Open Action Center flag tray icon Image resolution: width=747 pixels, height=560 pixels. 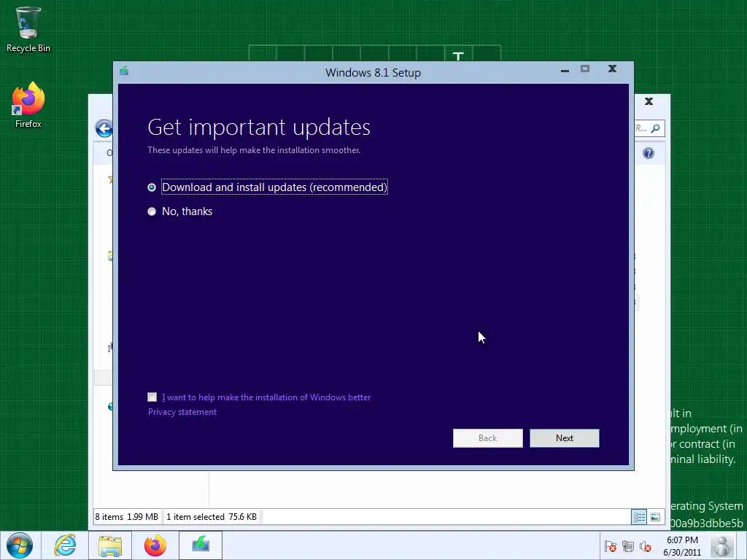click(611, 546)
